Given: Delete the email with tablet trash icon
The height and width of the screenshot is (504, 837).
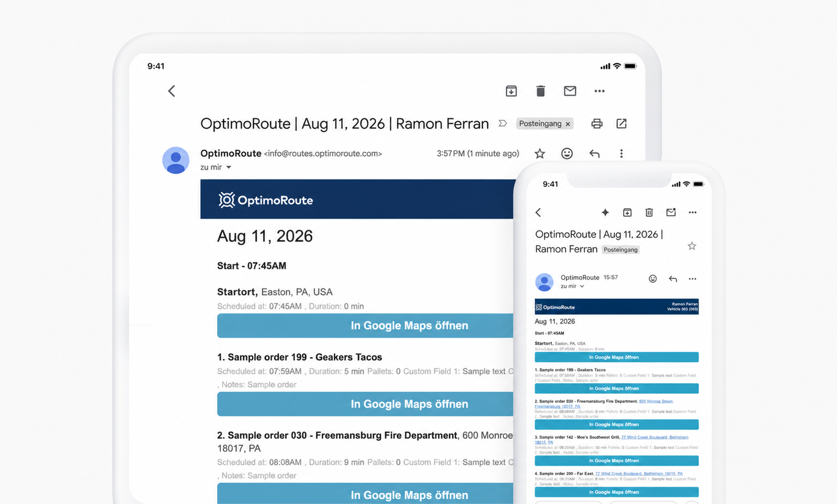Looking at the screenshot, I should point(540,91).
